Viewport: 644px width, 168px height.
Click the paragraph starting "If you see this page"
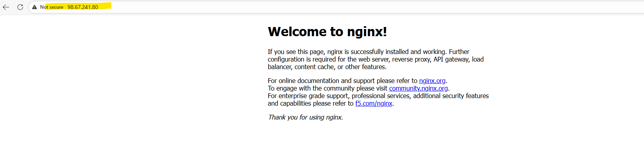[376, 59]
